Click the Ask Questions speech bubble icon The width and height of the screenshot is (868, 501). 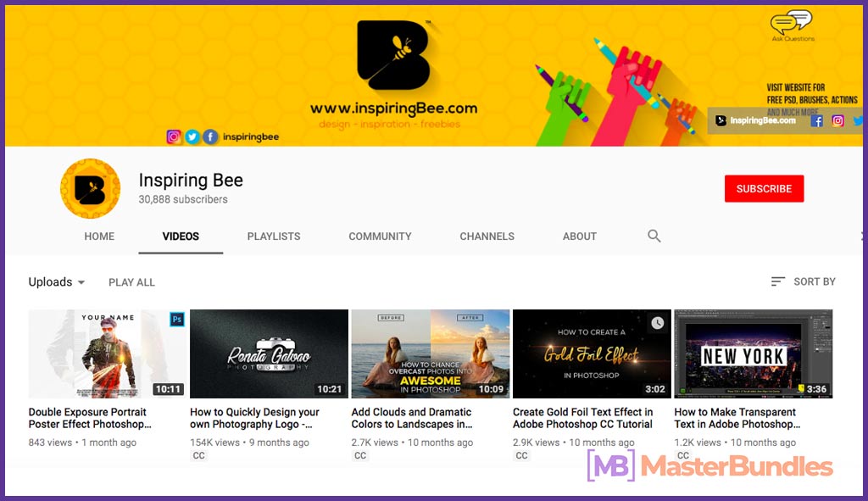click(x=791, y=23)
